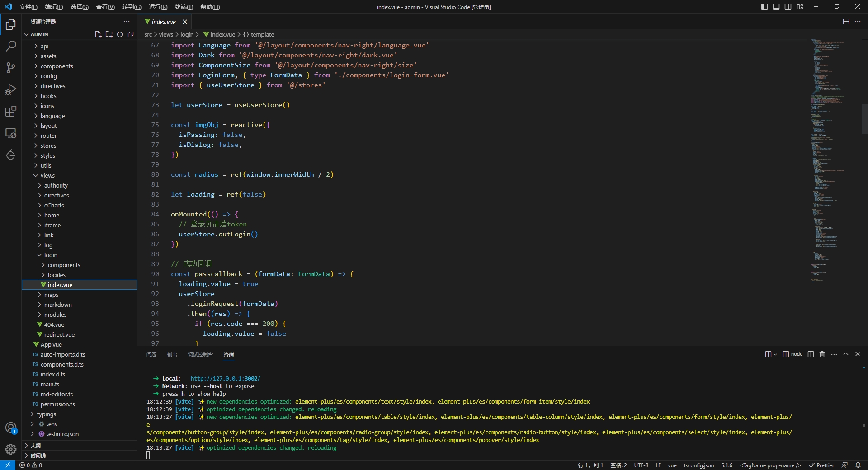Expand the components folder under ADMIN
The image size is (868, 470).
point(80,66)
